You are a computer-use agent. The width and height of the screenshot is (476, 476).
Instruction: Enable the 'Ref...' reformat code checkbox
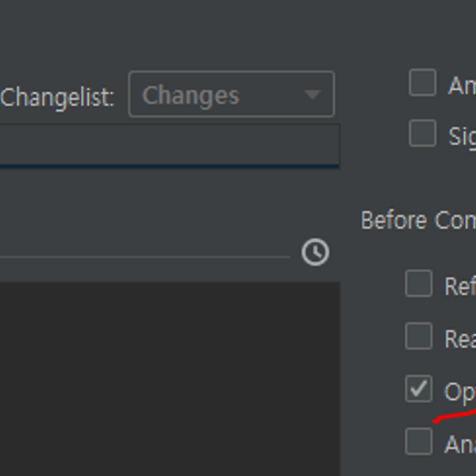pyautogui.click(x=418, y=283)
